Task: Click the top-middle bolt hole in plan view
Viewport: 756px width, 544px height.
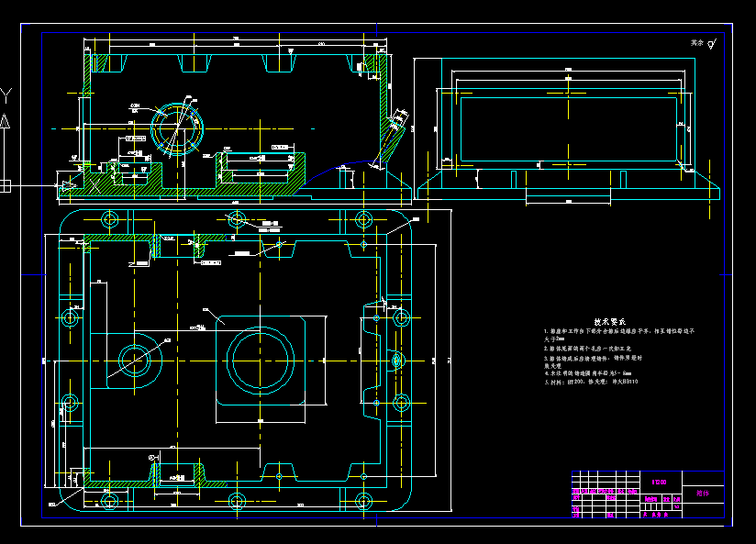Action: coord(237,218)
